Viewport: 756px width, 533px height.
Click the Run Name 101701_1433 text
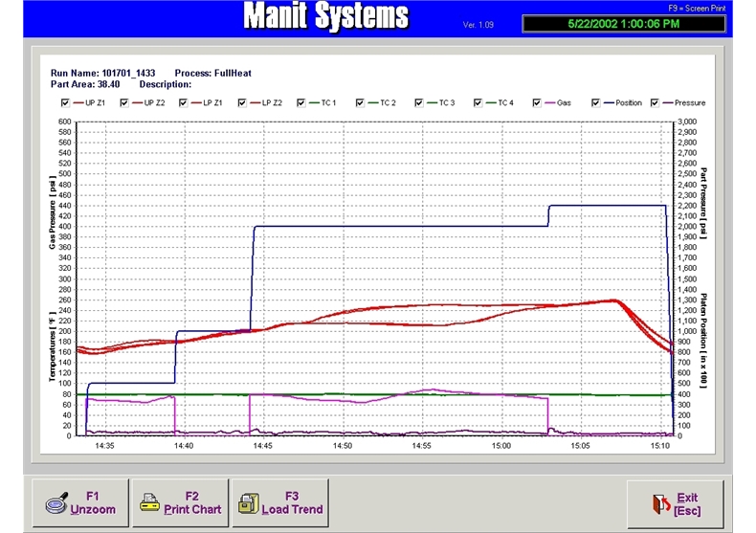pos(102,74)
